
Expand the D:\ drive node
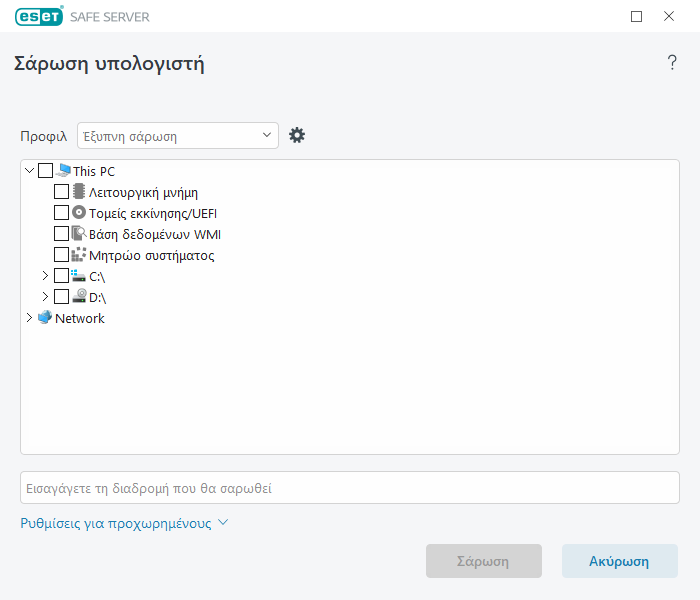click(x=45, y=296)
